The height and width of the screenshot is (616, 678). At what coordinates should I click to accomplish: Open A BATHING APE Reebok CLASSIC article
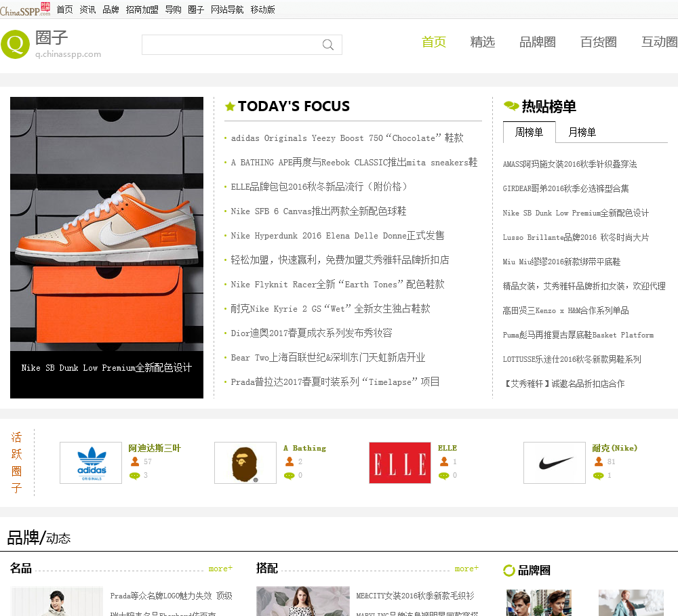point(354,162)
